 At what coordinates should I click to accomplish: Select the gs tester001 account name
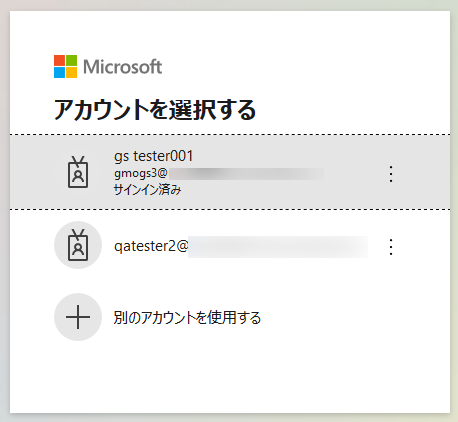[153, 156]
